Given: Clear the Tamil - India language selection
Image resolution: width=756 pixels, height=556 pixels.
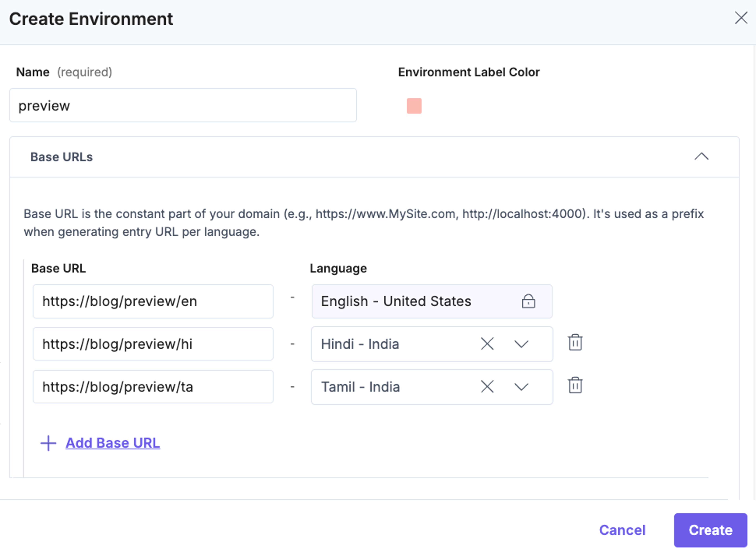Looking at the screenshot, I should pyautogui.click(x=487, y=387).
